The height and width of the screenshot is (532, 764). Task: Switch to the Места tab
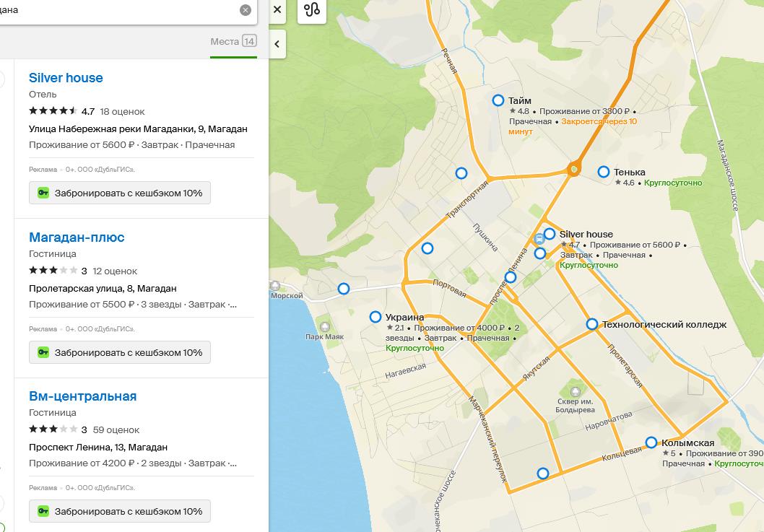[x=233, y=41]
